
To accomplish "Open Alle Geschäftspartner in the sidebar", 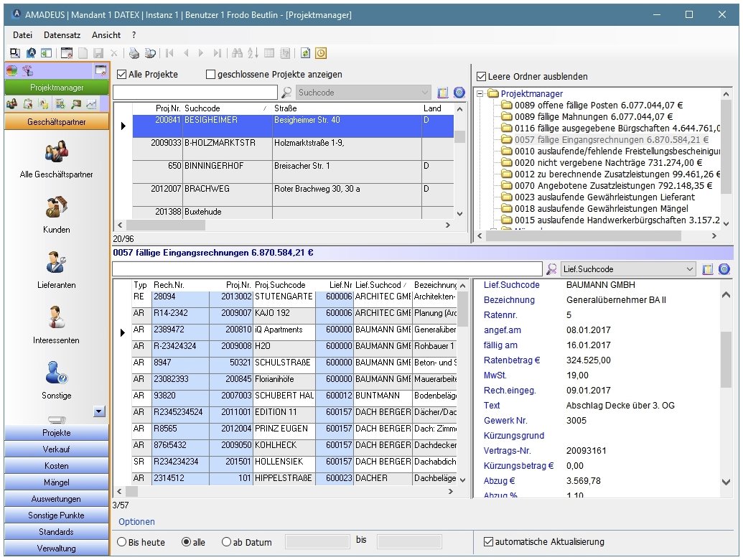I will point(57,153).
